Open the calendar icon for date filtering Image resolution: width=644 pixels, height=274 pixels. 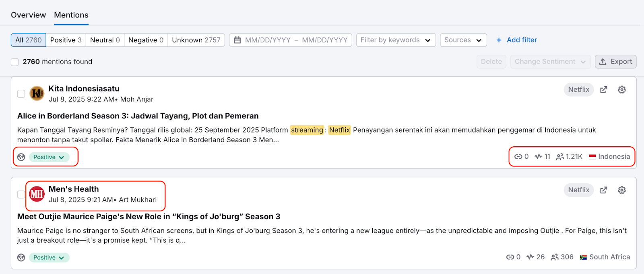[237, 40]
